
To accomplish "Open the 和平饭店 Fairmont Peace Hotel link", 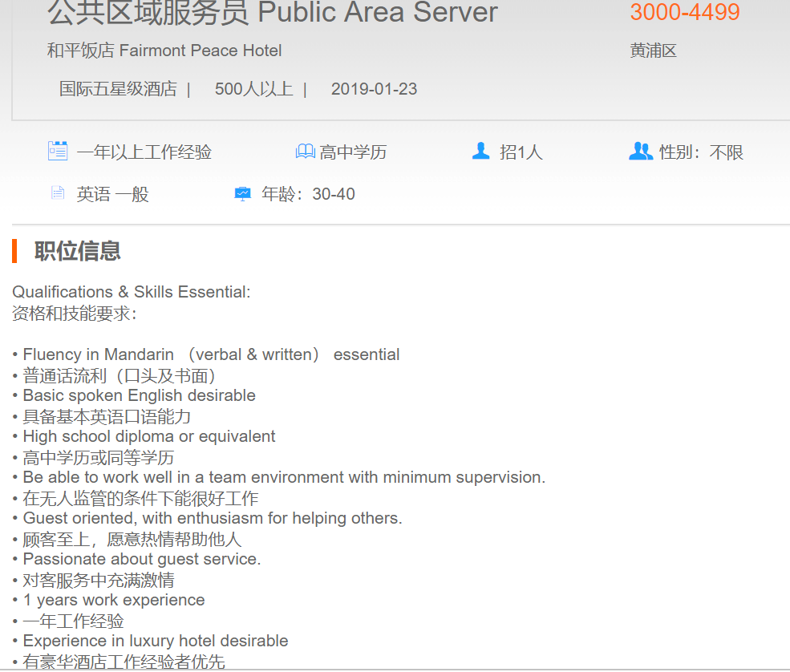I will (164, 51).
